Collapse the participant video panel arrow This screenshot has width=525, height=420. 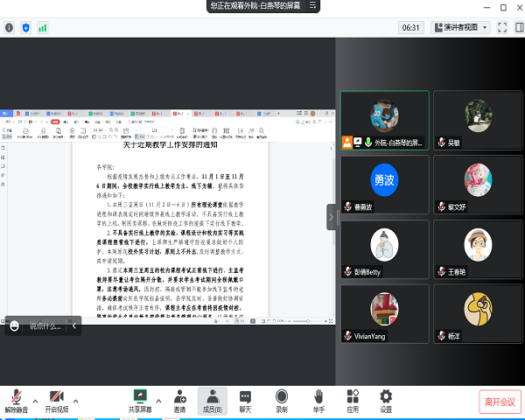click(331, 217)
